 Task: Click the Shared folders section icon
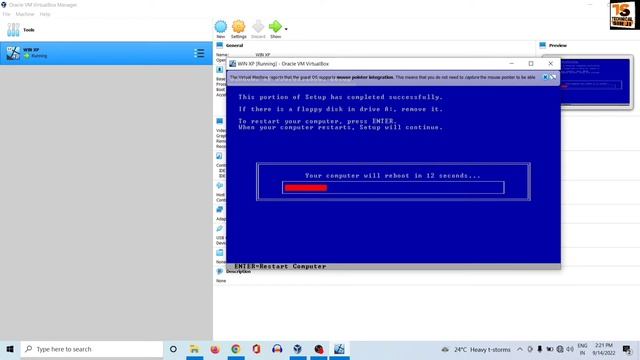pyautogui.click(x=220, y=253)
